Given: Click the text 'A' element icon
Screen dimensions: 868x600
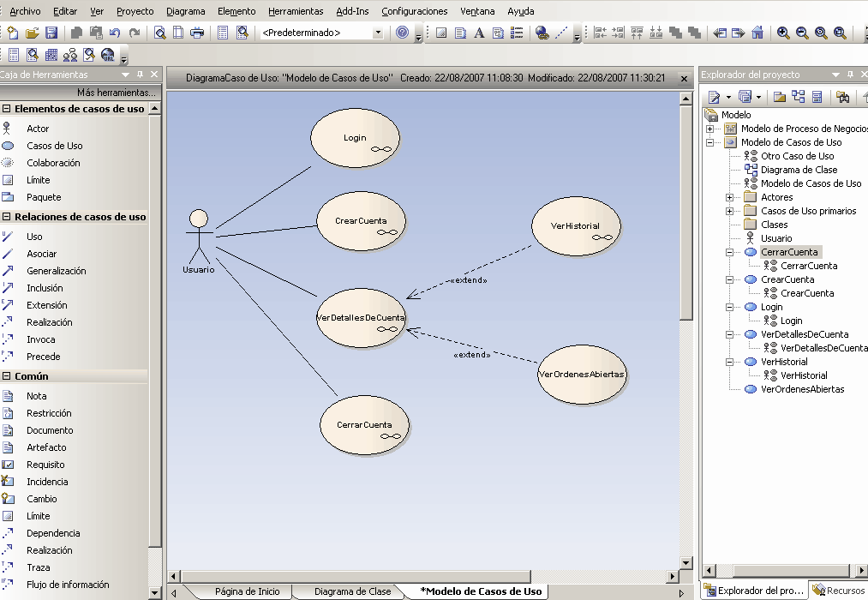Looking at the screenshot, I should 479,33.
